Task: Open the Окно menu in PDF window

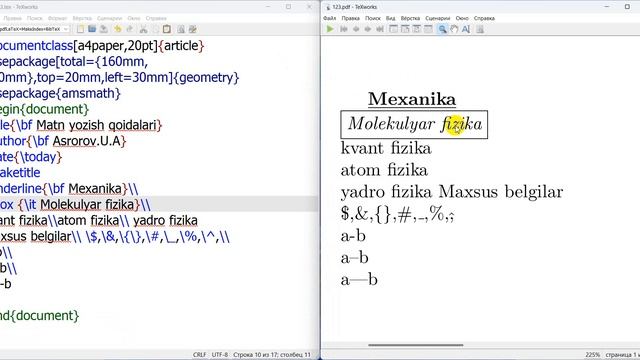Action: coord(462,18)
